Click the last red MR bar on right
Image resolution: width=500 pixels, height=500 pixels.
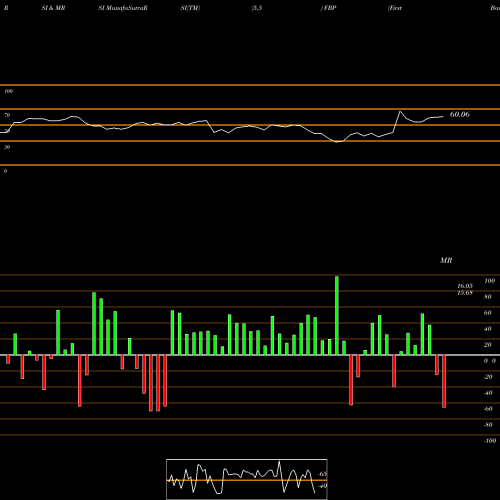pyautogui.click(x=444, y=381)
